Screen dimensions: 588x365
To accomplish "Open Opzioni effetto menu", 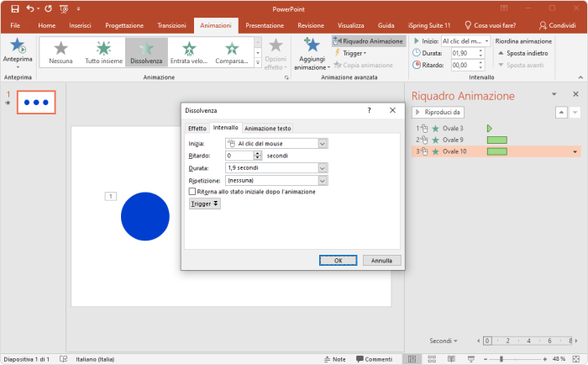I will (x=276, y=55).
